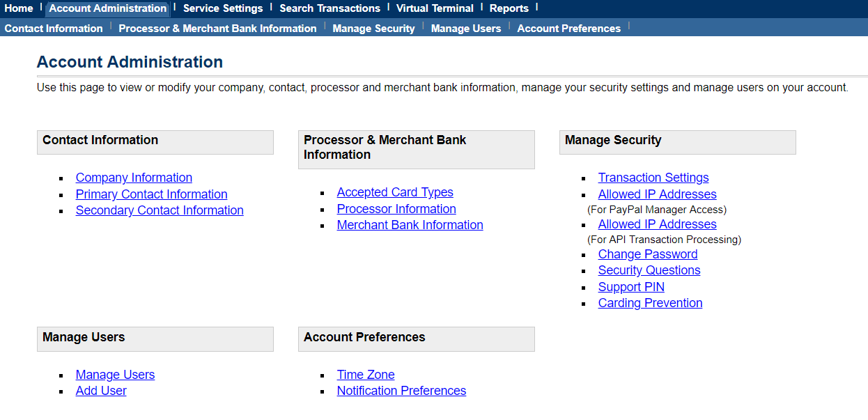Open Carding Prevention settings
The width and height of the screenshot is (868, 420).
click(x=650, y=302)
